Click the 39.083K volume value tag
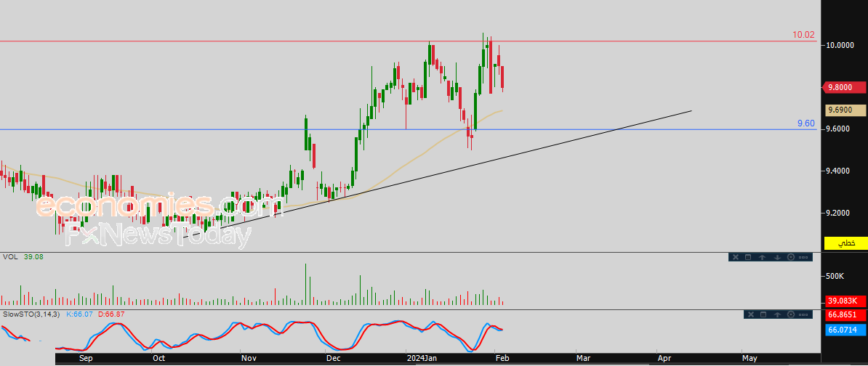Image resolution: width=868 pixels, height=366 pixels. (845, 301)
